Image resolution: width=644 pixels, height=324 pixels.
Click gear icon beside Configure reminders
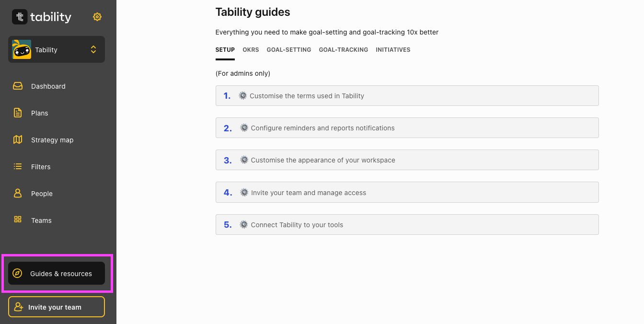pos(244,127)
